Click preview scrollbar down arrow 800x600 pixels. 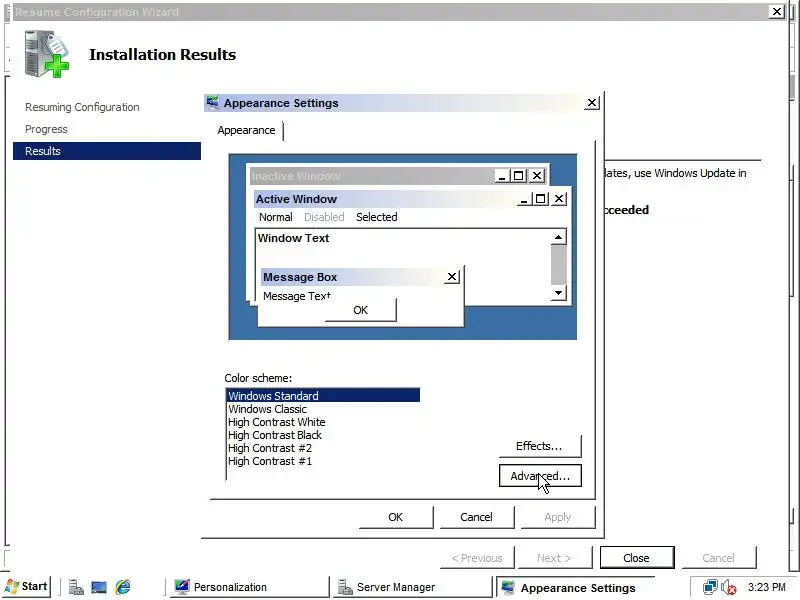coord(559,292)
